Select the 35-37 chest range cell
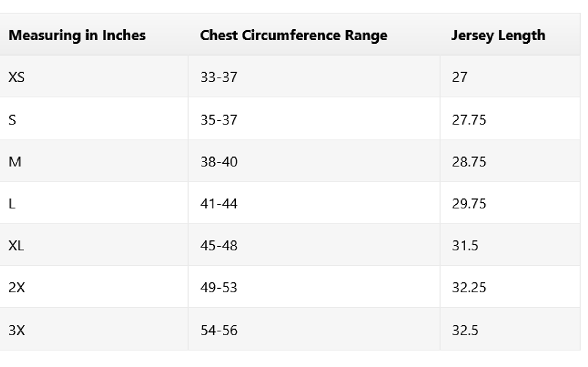 [x=219, y=120]
